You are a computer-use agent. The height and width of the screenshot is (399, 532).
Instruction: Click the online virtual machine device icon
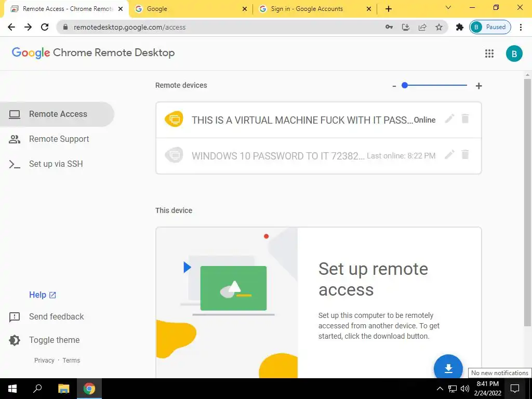click(x=174, y=119)
